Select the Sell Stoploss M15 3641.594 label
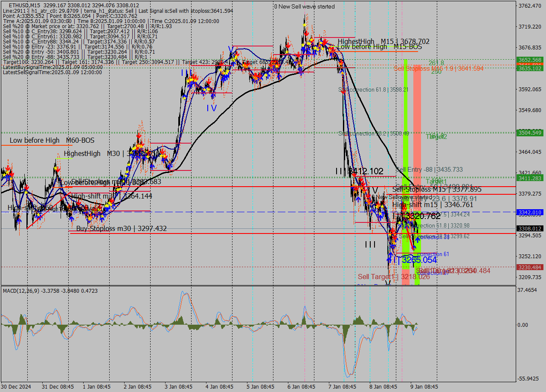This screenshot has height=392, width=546. pyautogui.click(x=438, y=68)
